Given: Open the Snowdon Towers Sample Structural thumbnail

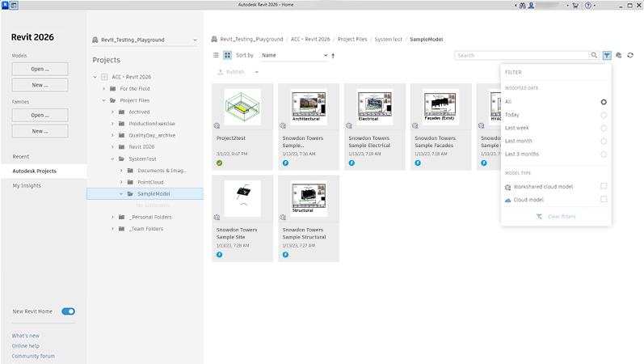Looking at the screenshot, I should 309,199.
